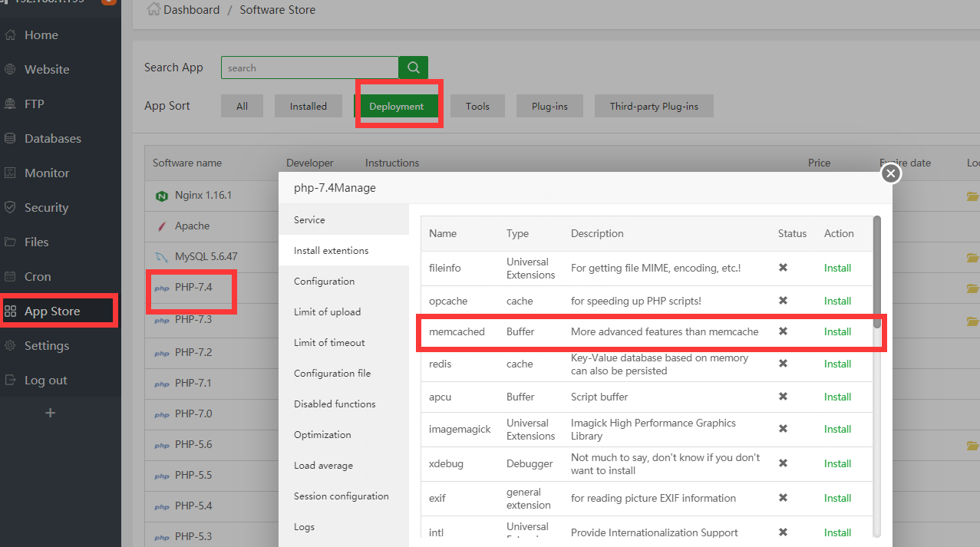Close the php-7.4Manage dialog
Viewport: 980px width, 547px height.
890,173
